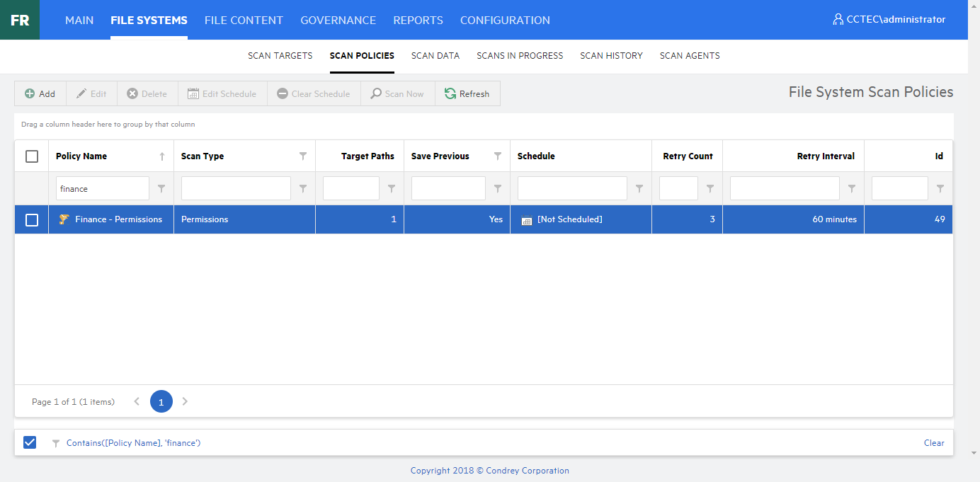The height and width of the screenshot is (482, 980).
Task: Open the REPORTS menu
Action: pyautogui.click(x=418, y=20)
